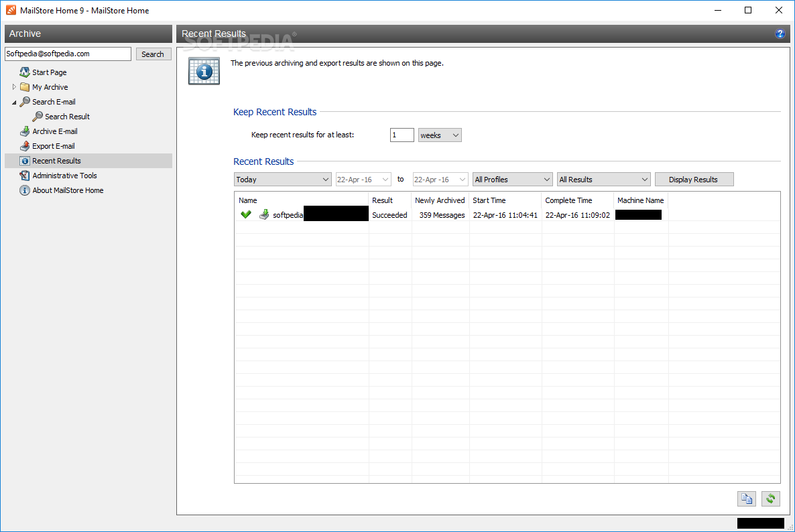The image size is (795, 532).
Task: Click the Search button
Action: (153, 54)
